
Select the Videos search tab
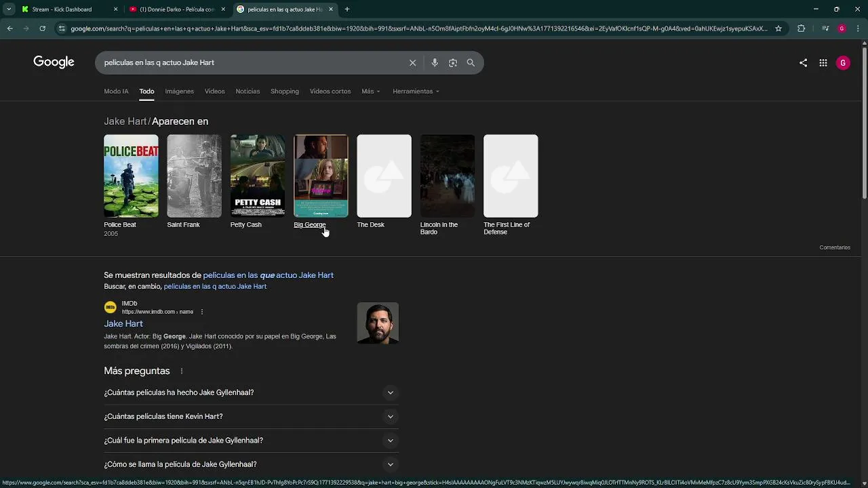(x=214, y=91)
